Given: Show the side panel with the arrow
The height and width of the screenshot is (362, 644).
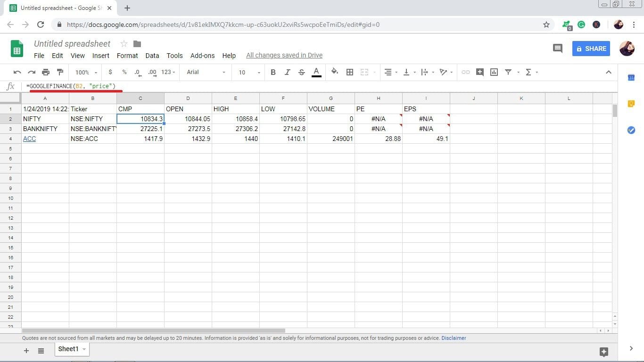Looking at the screenshot, I should click(631, 348).
